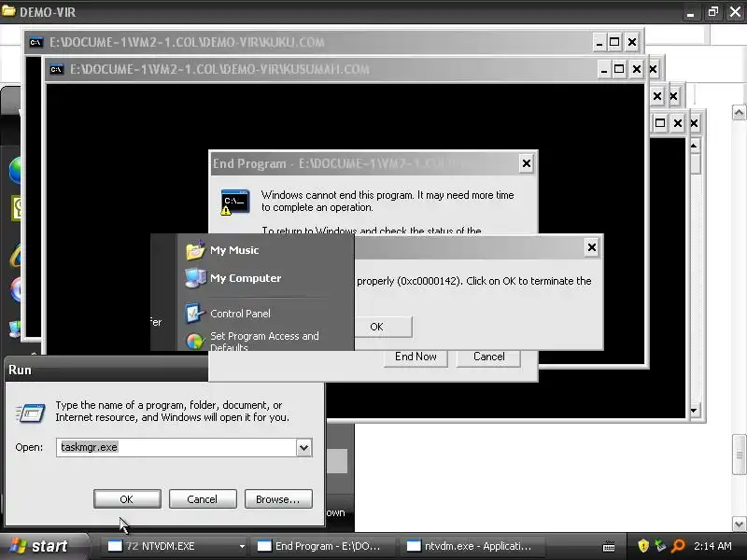Open Control Panel from the Start menu
The width and height of the screenshot is (747, 560).
[240, 314]
